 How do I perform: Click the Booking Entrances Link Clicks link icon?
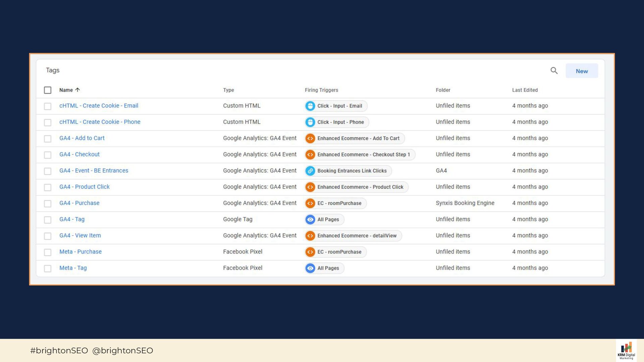pos(310,171)
